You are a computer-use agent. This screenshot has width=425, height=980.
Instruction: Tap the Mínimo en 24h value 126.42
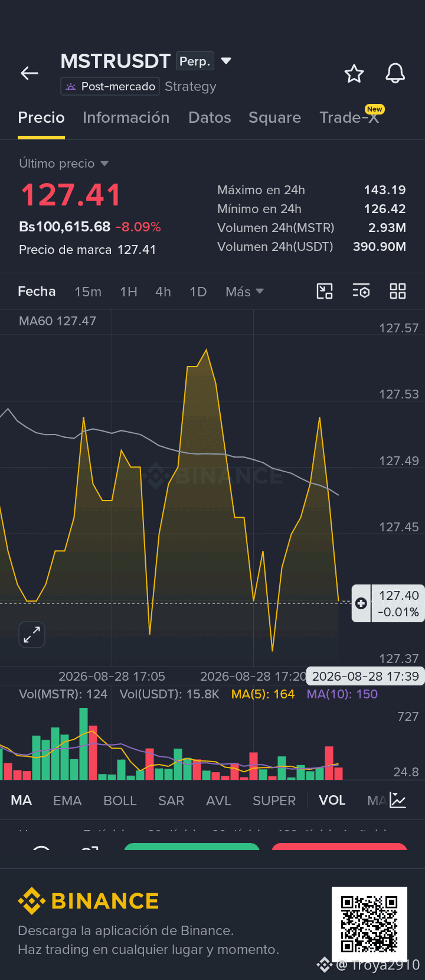[385, 209]
